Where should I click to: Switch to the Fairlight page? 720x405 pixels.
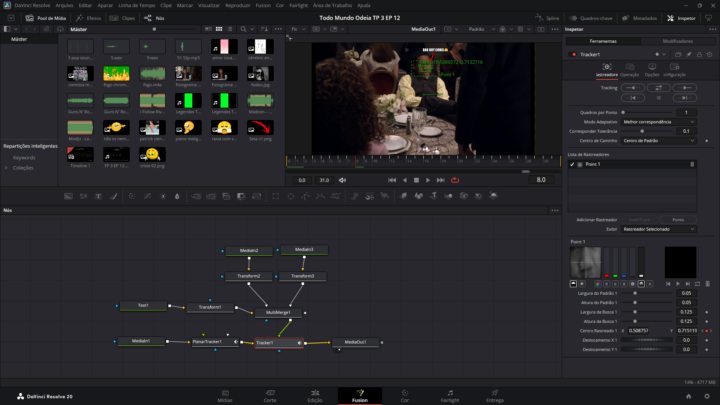click(451, 395)
